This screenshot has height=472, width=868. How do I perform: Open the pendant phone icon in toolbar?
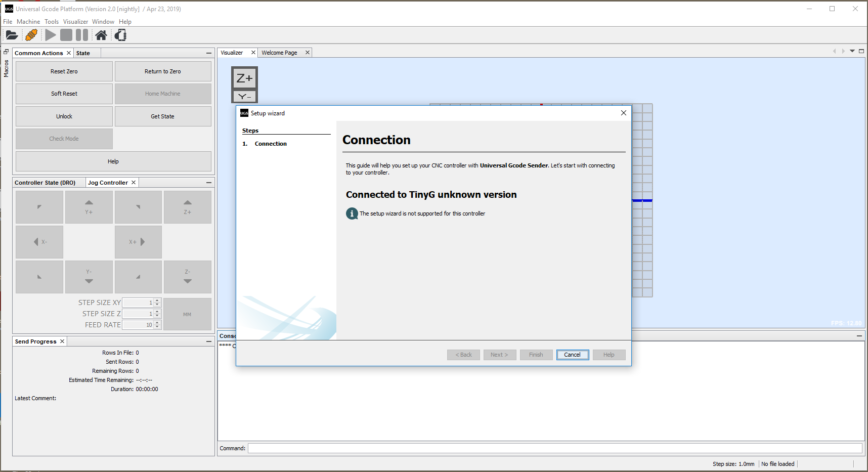click(120, 35)
